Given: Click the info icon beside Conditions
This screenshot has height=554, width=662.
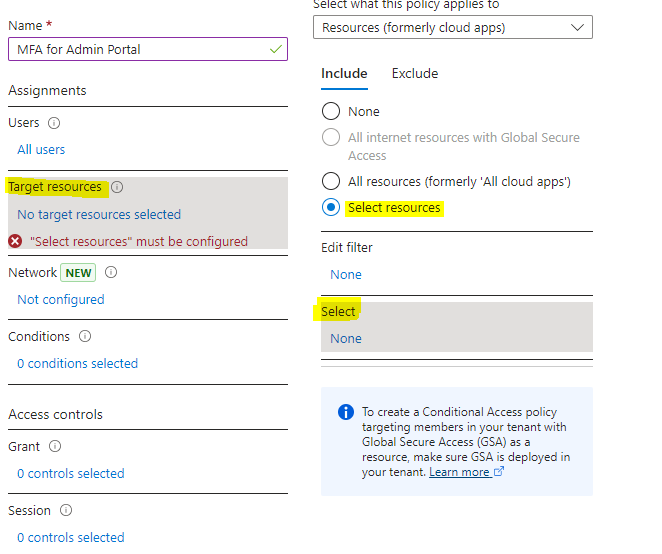Looking at the screenshot, I should 85,337.
